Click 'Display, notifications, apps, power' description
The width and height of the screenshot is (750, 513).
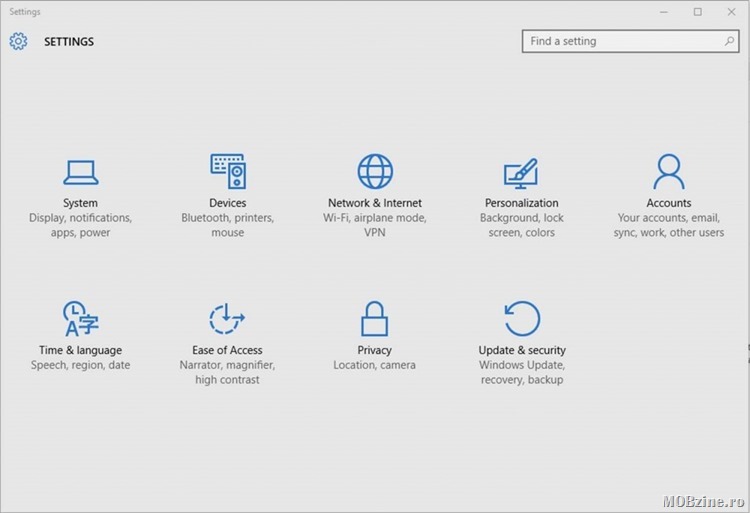pyautogui.click(x=80, y=225)
